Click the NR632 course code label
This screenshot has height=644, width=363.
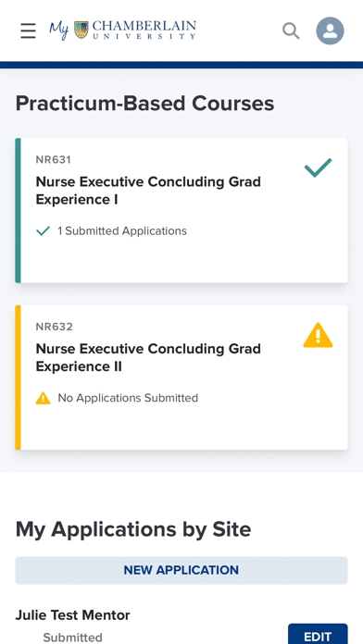point(55,327)
